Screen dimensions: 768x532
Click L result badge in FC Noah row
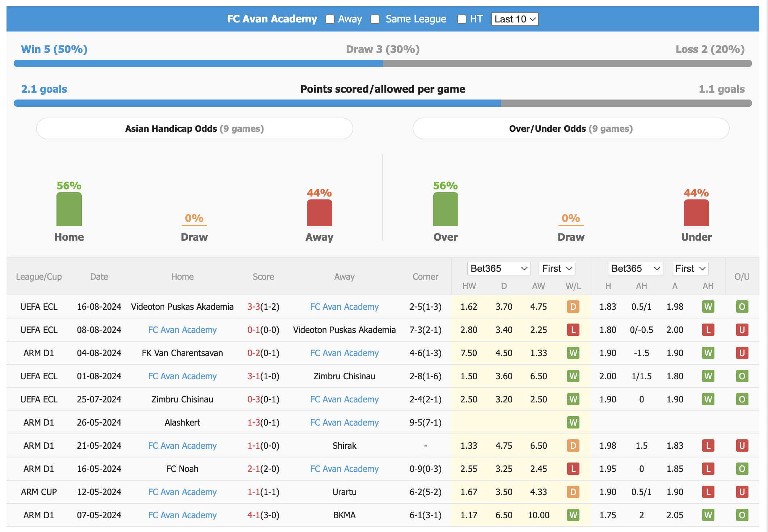click(x=573, y=469)
